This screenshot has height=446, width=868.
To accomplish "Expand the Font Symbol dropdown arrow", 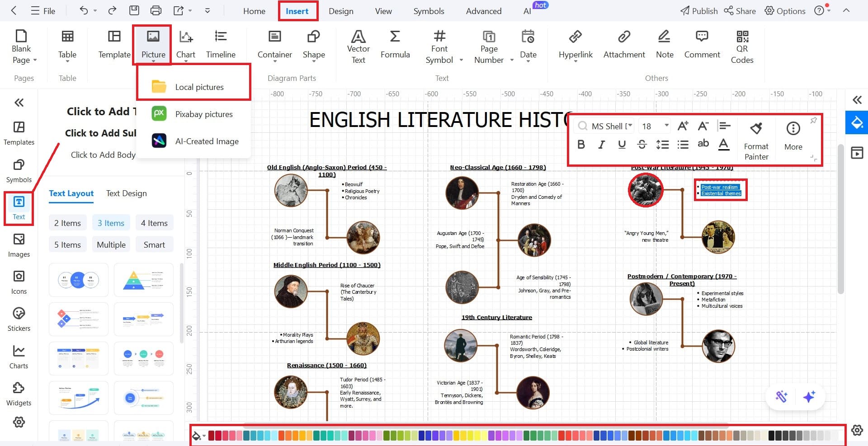I will pyautogui.click(x=461, y=60).
